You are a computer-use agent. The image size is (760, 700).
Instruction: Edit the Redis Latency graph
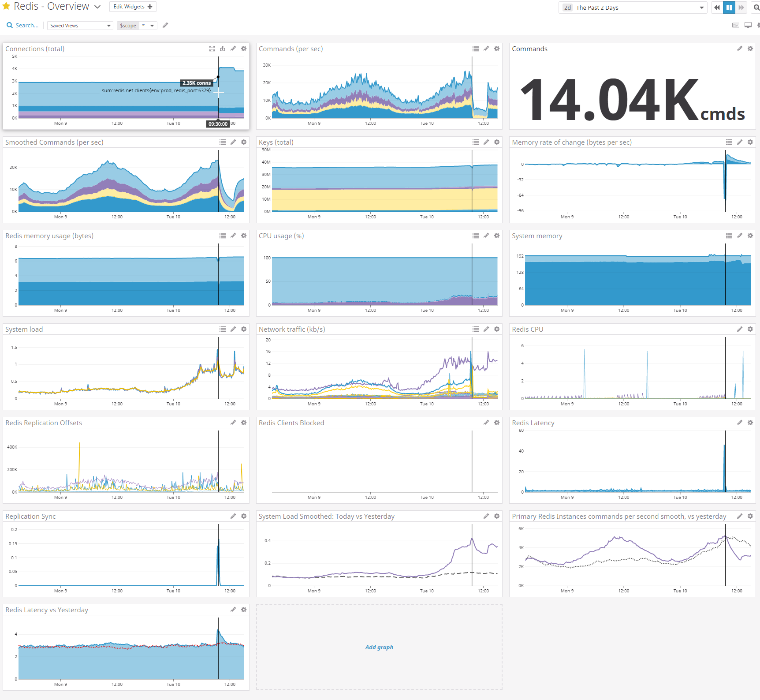(x=740, y=423)
